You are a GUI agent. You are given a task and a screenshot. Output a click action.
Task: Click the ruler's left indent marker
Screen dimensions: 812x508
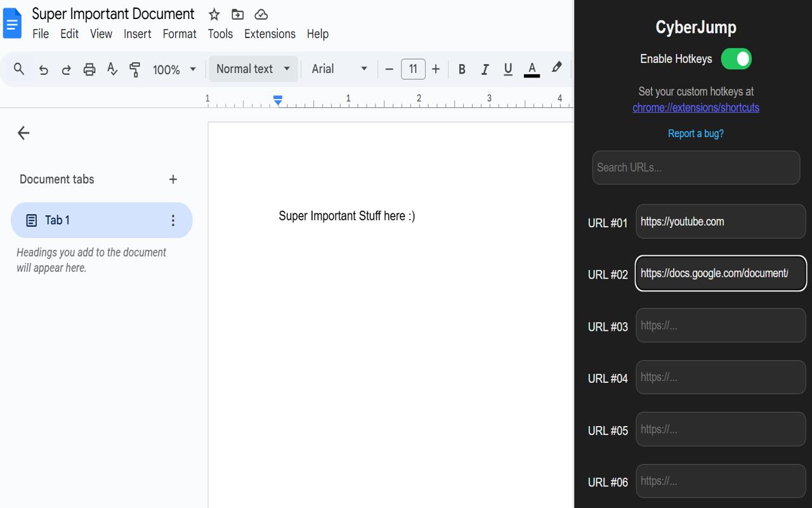278,100
